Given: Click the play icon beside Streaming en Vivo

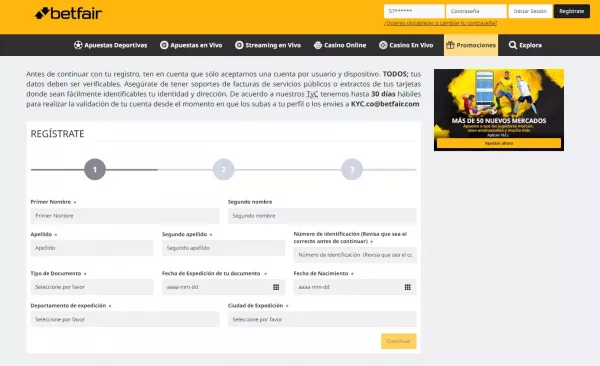Looking at the screenshot, I should (x=239, y=45).
